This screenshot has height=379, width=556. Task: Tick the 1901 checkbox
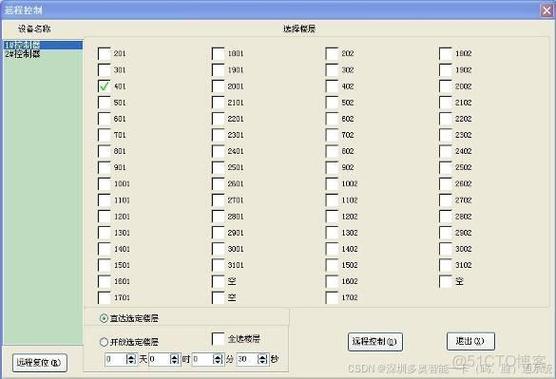(x=218, y=70)
